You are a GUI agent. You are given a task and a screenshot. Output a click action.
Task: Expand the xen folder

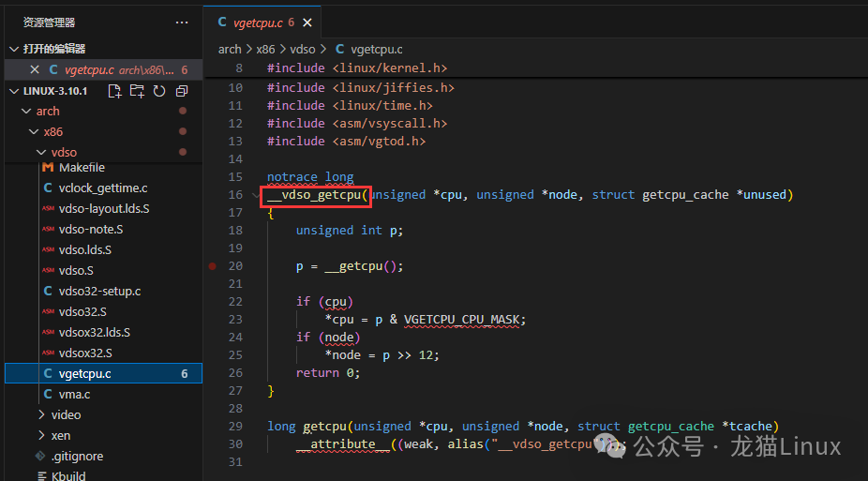41,436
